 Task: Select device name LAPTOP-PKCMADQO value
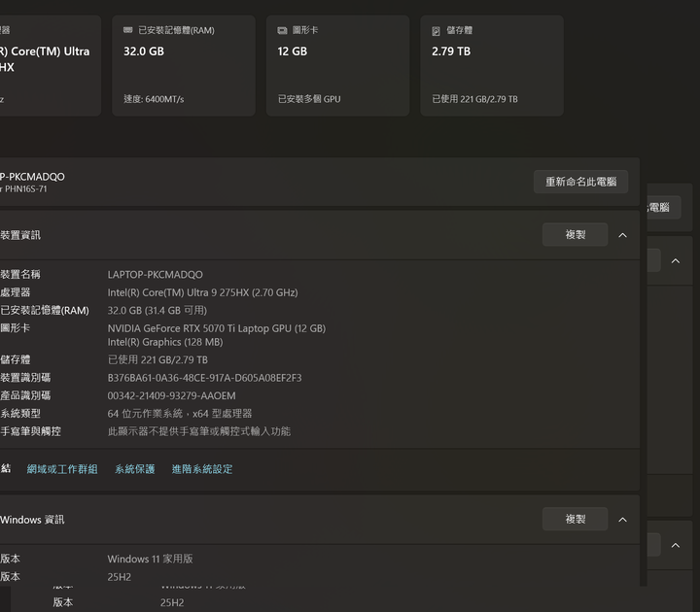[155, 275]
